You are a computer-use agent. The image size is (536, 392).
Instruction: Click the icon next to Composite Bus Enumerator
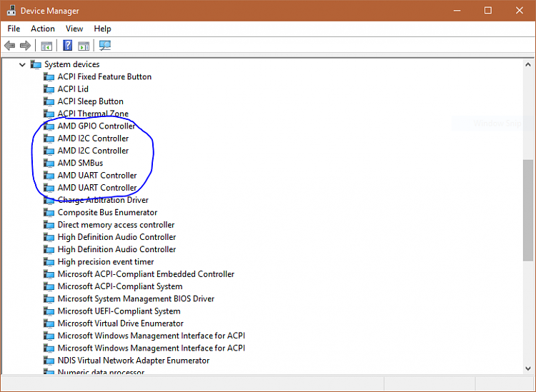click(x=49, y=212)
